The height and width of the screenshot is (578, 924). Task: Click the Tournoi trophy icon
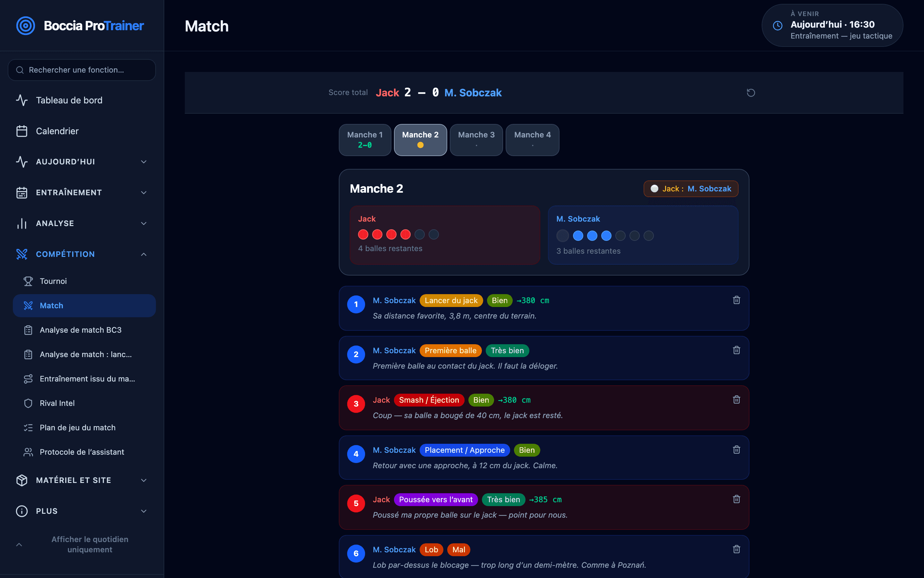tap(28, 281)
